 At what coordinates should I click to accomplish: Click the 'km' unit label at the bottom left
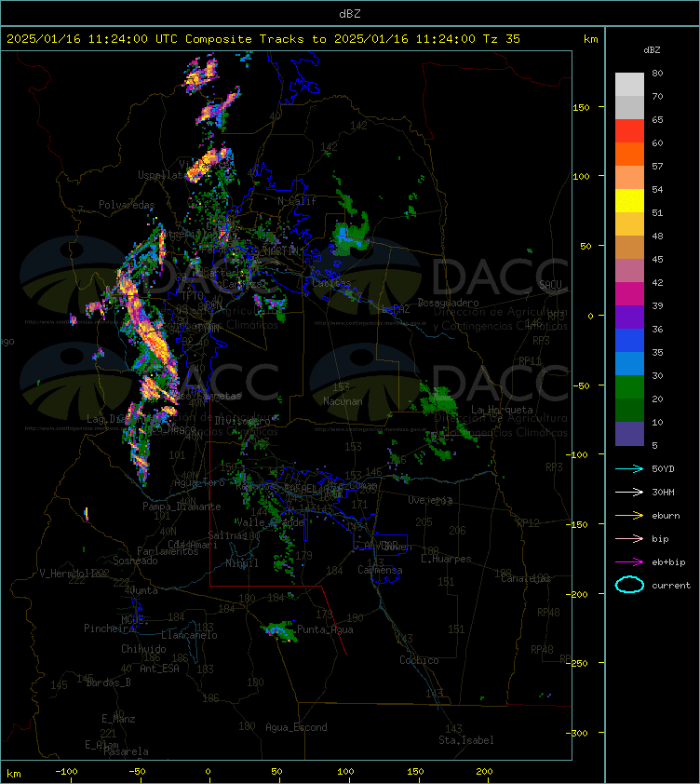pos(14,774)
